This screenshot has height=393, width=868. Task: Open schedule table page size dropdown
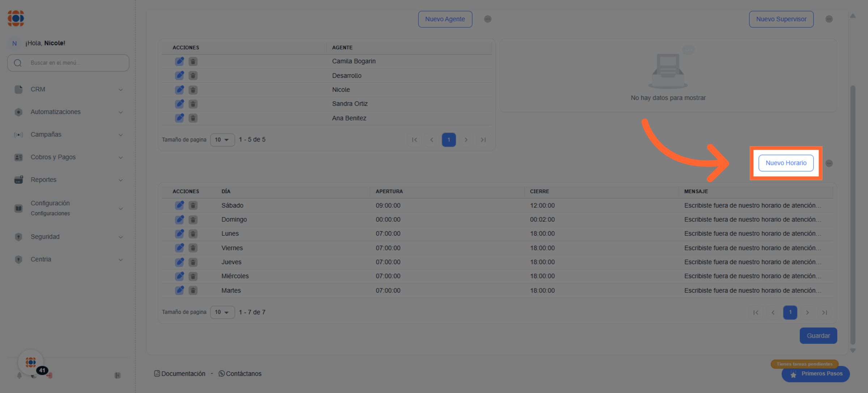pyautogui.click(x=222, y=312)
